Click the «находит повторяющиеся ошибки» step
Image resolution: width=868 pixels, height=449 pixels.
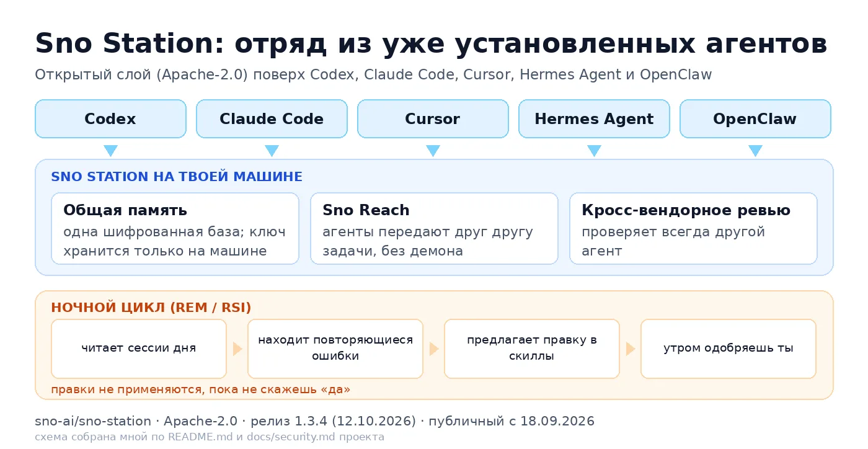335,349
